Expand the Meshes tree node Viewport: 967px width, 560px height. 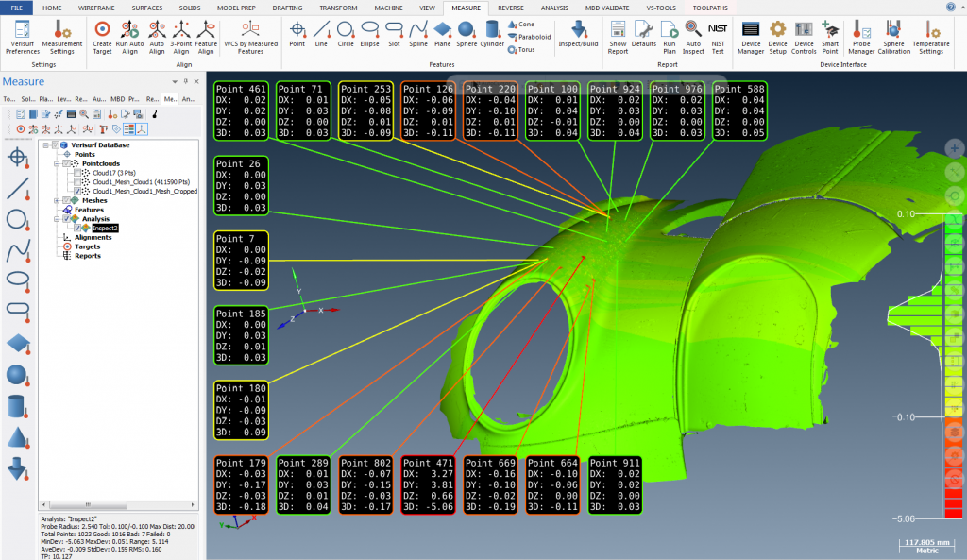[x=57, y=200]
